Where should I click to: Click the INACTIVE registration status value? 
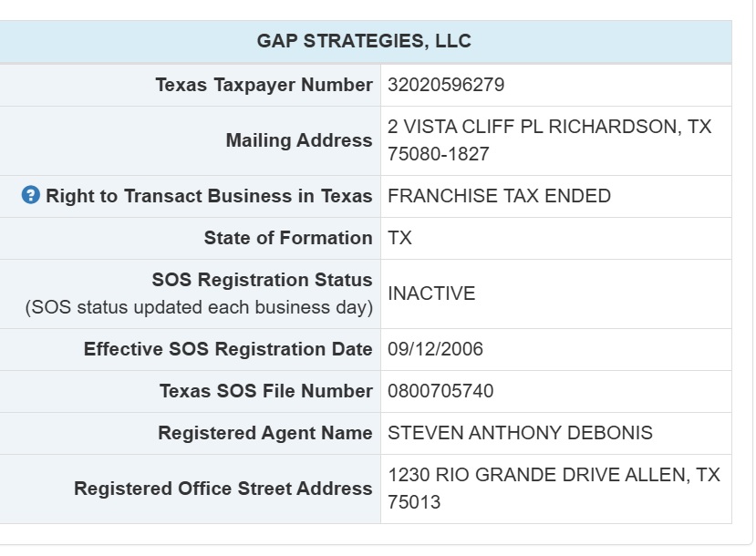431,293
